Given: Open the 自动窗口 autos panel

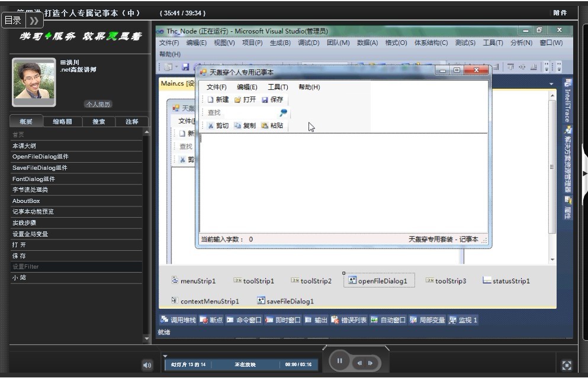Looking at the screenshot, I should click(x=388, y=320).
